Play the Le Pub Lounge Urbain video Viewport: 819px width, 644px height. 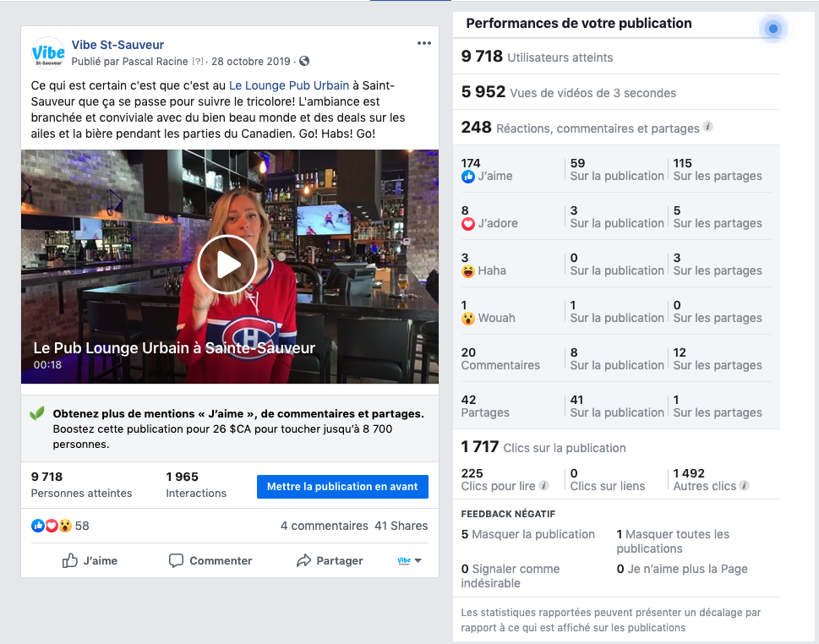pyautogui.click(x=227, y=265)
